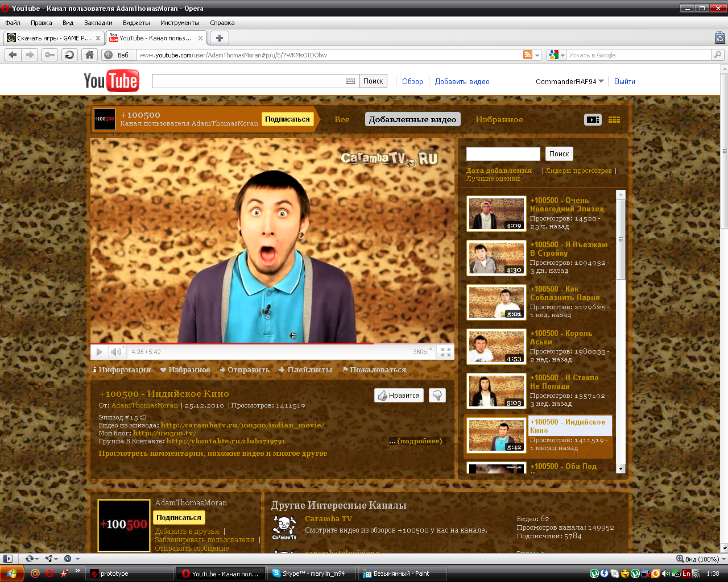
Task: Open the Добавить видео link
Action: 462,81
